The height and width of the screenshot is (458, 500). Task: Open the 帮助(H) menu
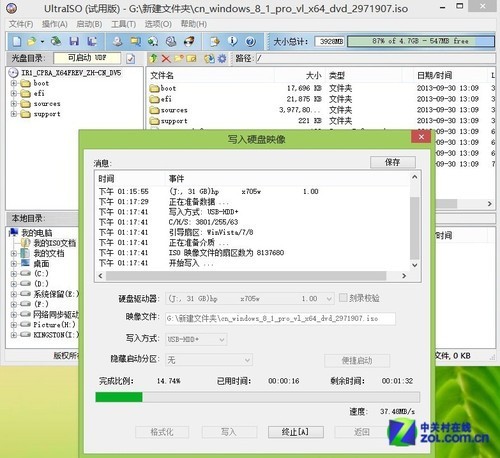pyautogui.click(x=194, y=24)
